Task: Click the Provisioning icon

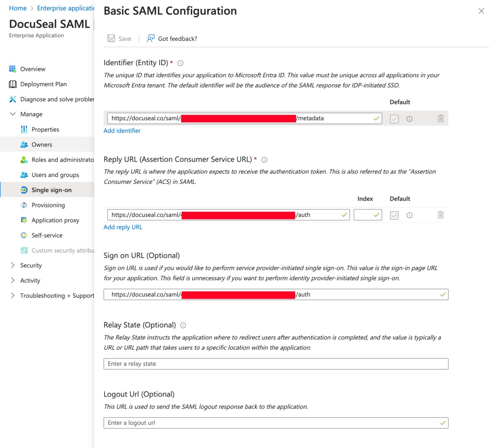Action: click(24, 205)
